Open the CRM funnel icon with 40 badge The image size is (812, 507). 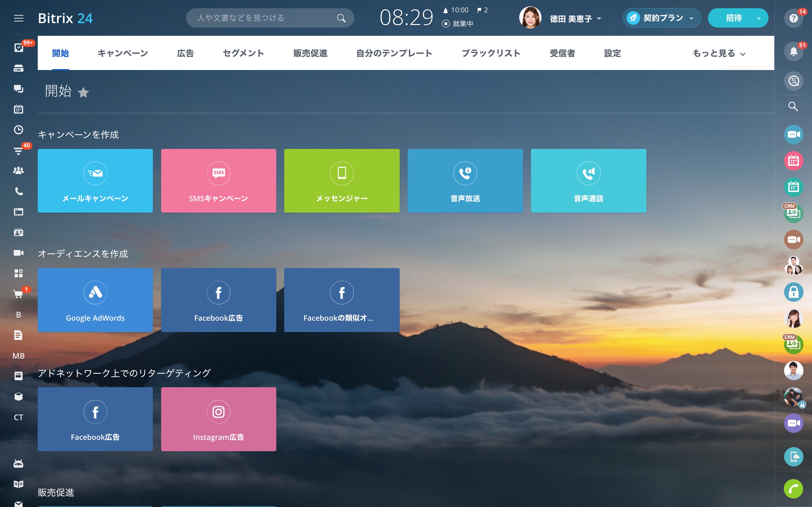[x=18, y=151]
